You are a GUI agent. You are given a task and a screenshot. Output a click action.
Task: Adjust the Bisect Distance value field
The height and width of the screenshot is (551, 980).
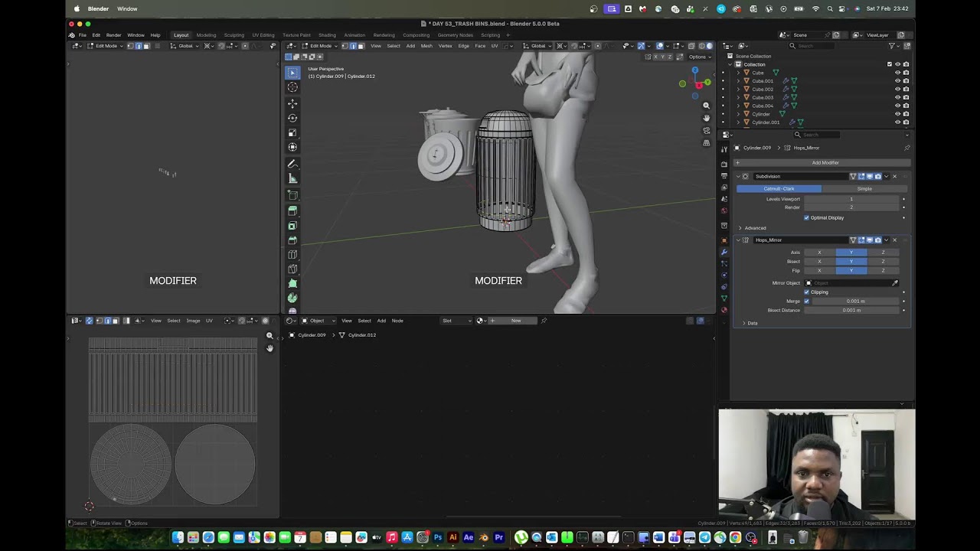tap(851, 310)
